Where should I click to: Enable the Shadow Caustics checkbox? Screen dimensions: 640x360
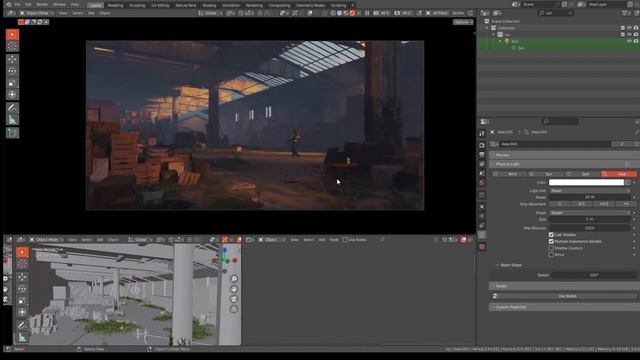[x=551, y=248]
